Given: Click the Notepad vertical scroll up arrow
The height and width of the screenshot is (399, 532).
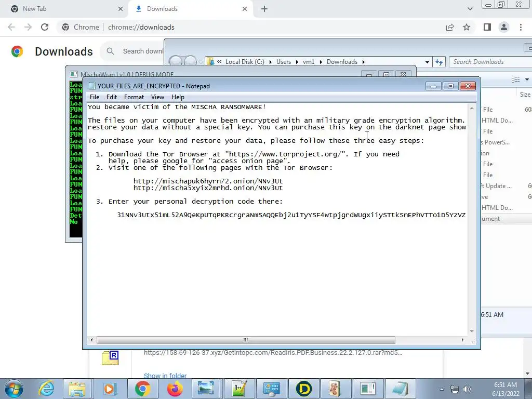Looking at the screenshot, I should (x=472, y=108).
